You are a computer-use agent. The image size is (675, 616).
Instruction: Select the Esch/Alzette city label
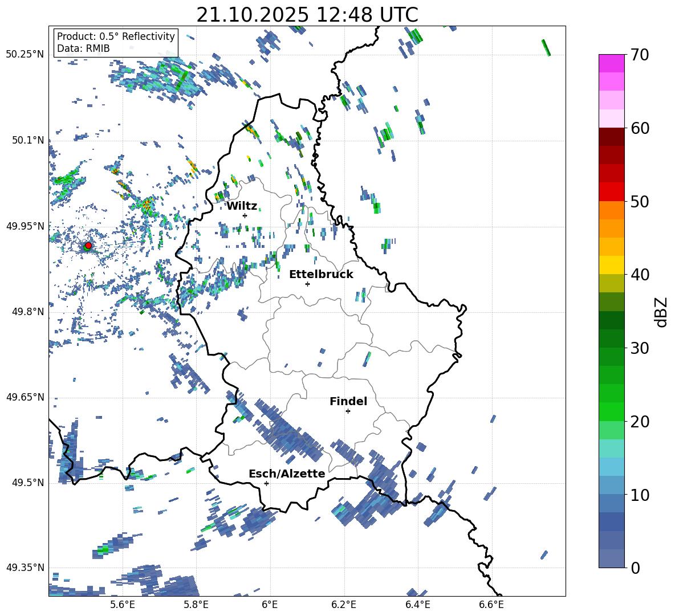287,474
